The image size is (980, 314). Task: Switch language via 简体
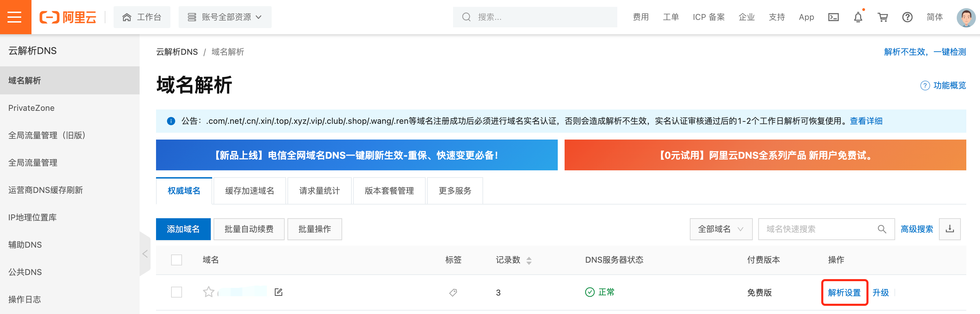click(x=934, y=17)
